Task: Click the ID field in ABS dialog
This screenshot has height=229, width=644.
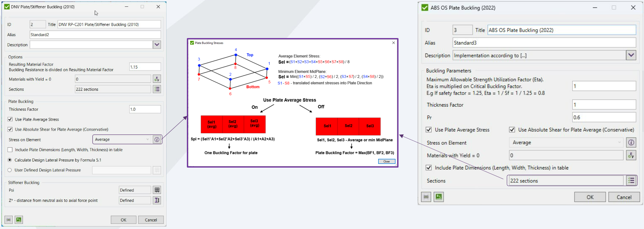Action: click(462, 30)
